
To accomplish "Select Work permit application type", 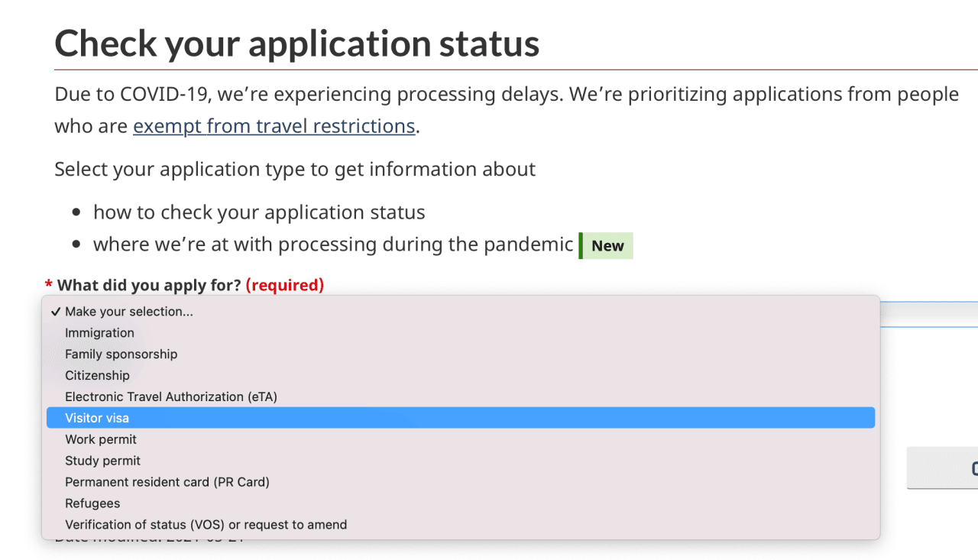I will click(x=101, y=440).
